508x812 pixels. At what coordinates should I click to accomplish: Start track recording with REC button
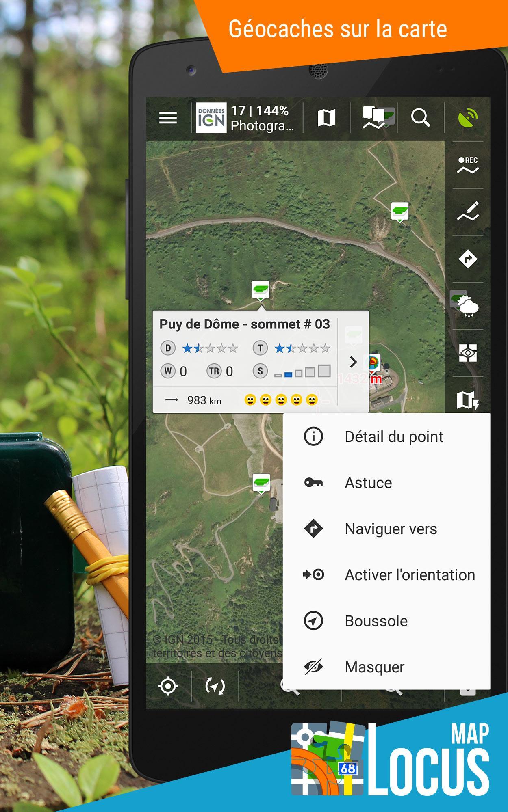coord(468,165)
